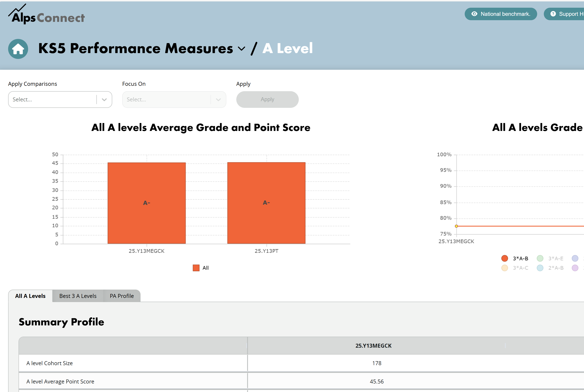Switch to the PA Profile tab
Viewport: 584px width, 392px height.
point(122,296)
